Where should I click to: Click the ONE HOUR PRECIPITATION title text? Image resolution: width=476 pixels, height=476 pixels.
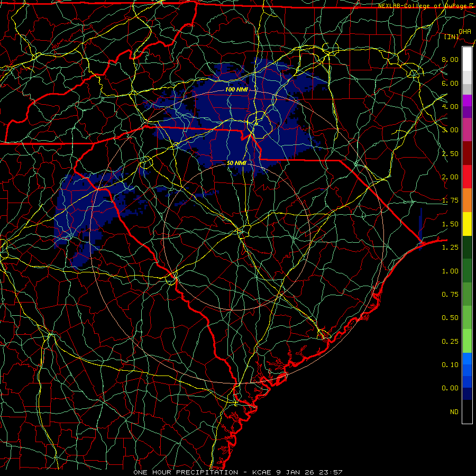coord(186,472)
